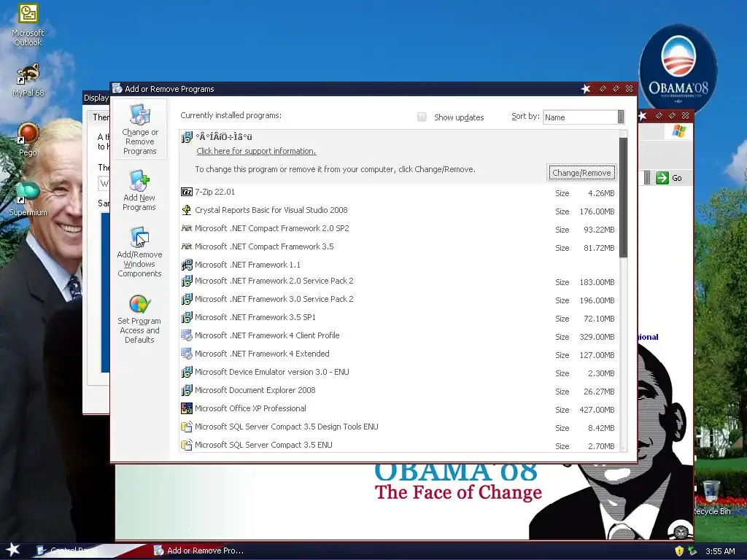Click the Crystal Reports Basic icon
Viewport: 747px width, 560px height.
tap(187, 210)
